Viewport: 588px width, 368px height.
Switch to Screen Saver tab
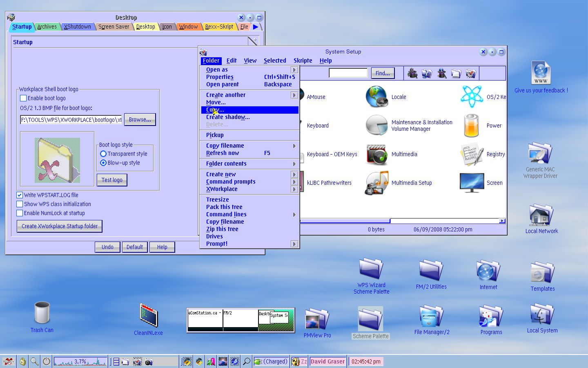pos(114,27)
